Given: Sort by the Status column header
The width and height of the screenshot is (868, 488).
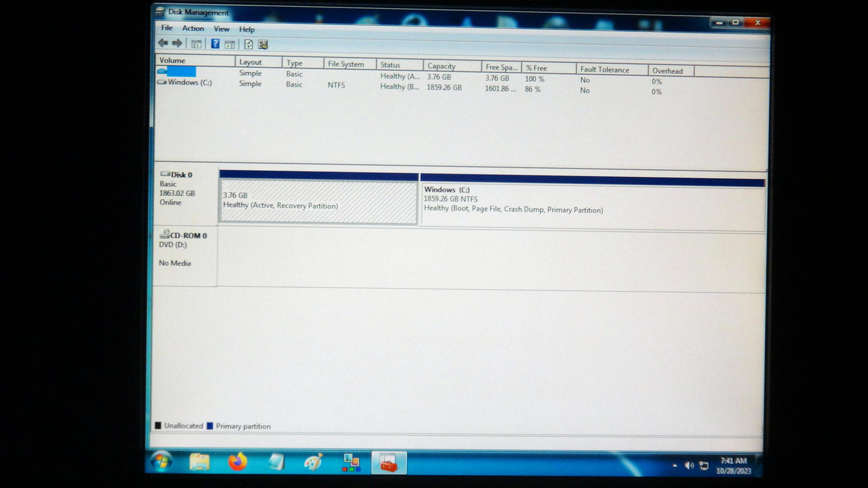Looking at the screenshot, I should (399, 65).
